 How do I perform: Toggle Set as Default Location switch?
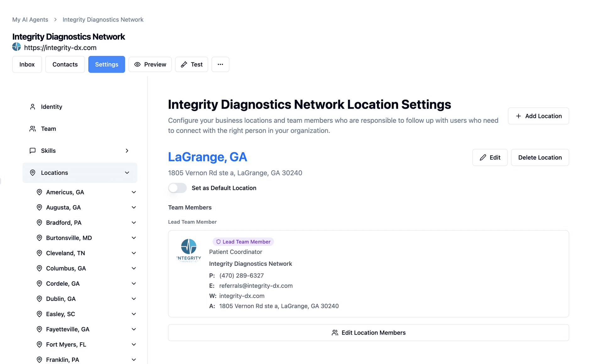pos(177,188)
